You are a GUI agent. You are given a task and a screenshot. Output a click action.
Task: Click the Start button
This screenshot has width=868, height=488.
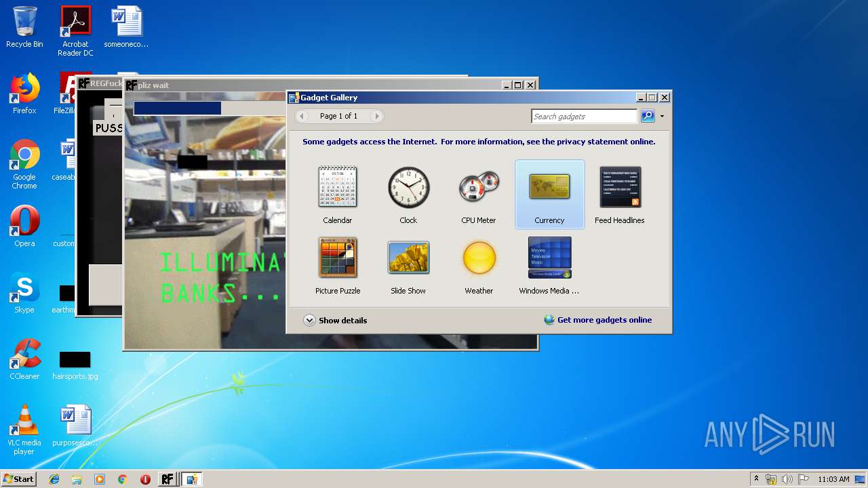(18, 479)
